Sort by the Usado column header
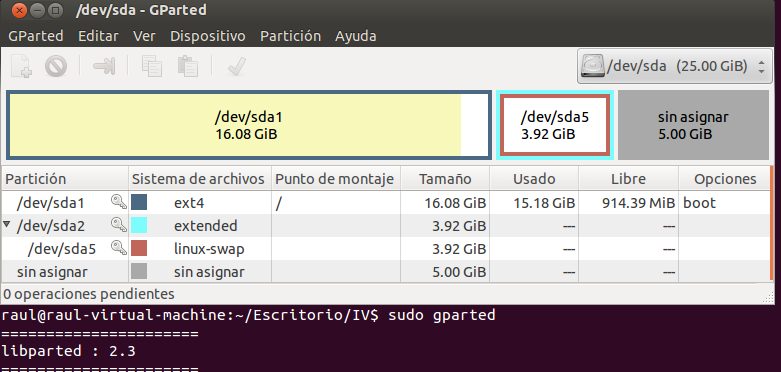 [x=534, y=179]
